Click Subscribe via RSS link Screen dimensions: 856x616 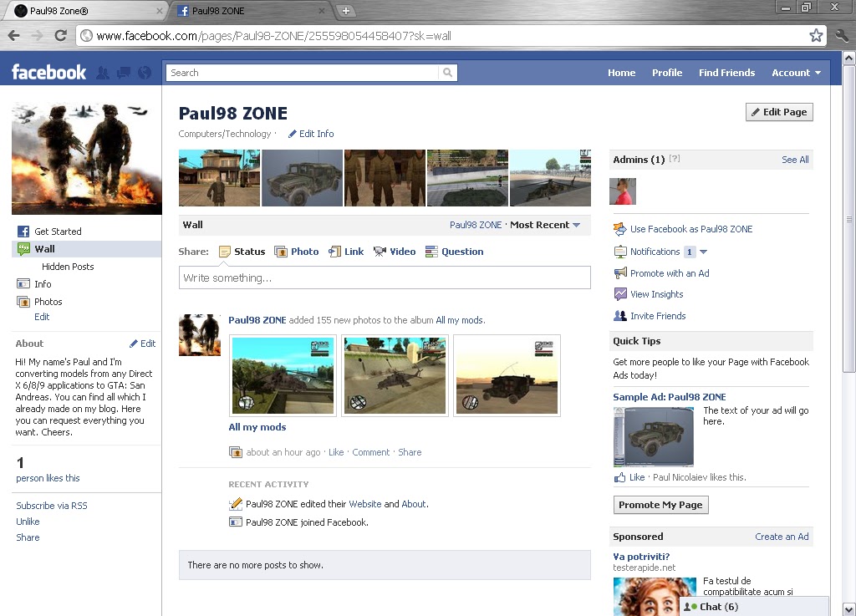coord(52,506)
